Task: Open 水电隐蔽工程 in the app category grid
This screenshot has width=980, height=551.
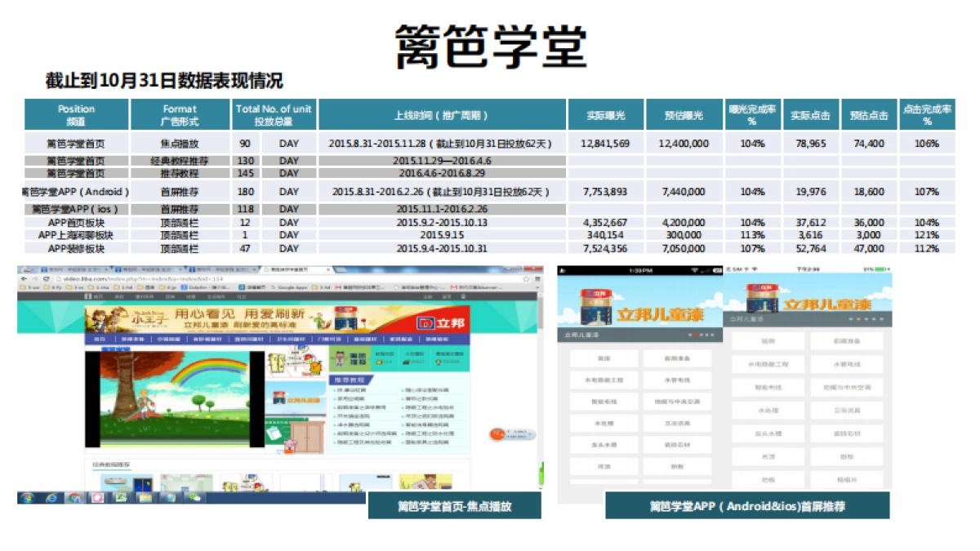Action: 604,380
